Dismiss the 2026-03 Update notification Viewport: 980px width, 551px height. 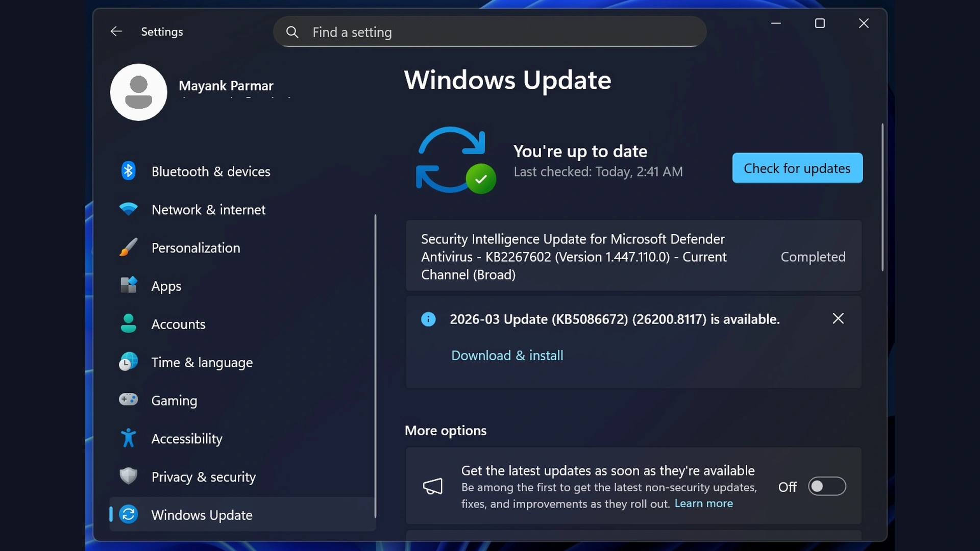click(x=839, y=318)
